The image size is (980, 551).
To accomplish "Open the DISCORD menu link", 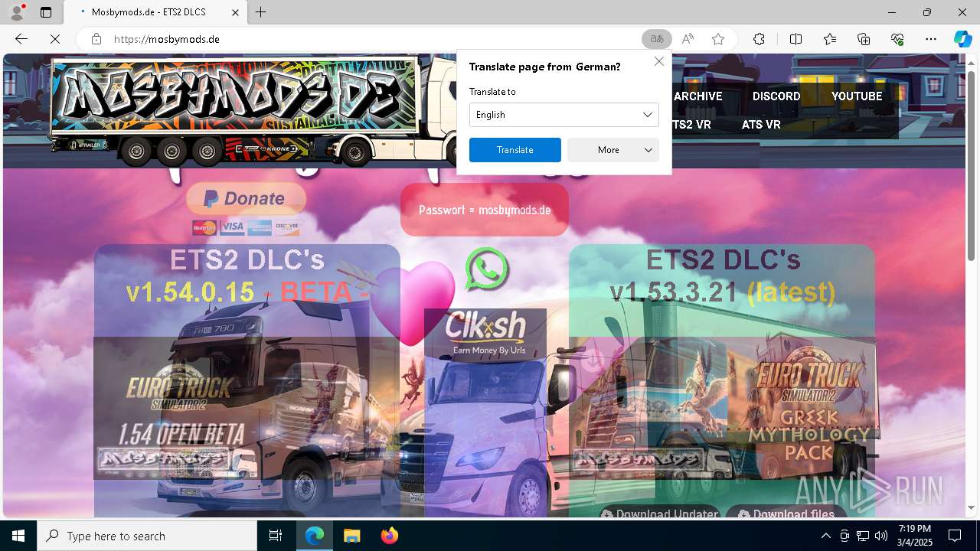I will (x=776, y=96).
